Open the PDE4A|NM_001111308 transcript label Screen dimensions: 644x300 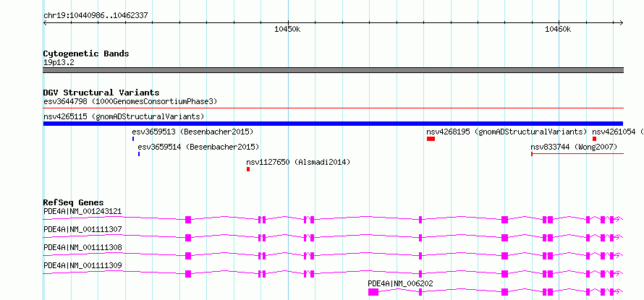pyautogui.click(x=82, y=247)
